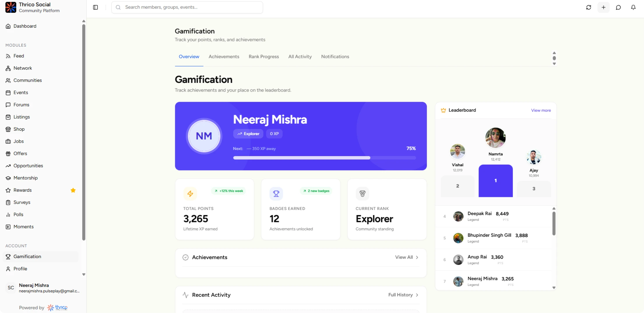The image size is (644, 313).
Task: Toggle the sidebar collapse icon
Action: pos(95,7)
